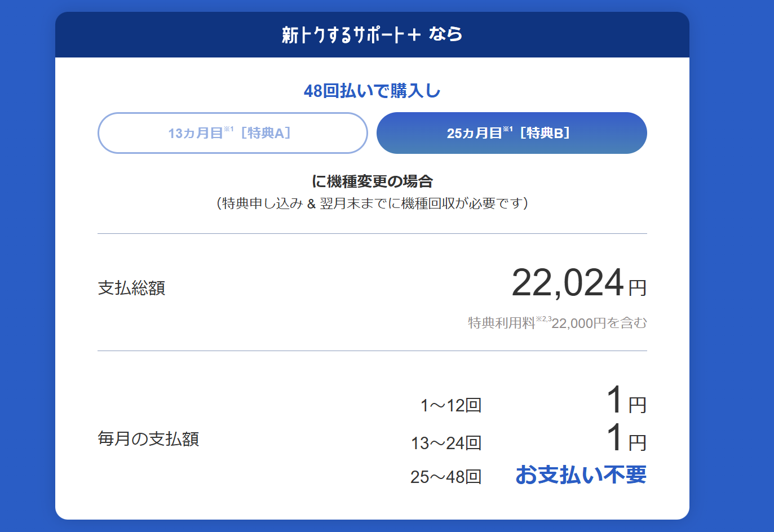Screen dimensions: 774x532
Task: Click the 新トクするサポート+ なら header banner
Action: click(372, 35)
